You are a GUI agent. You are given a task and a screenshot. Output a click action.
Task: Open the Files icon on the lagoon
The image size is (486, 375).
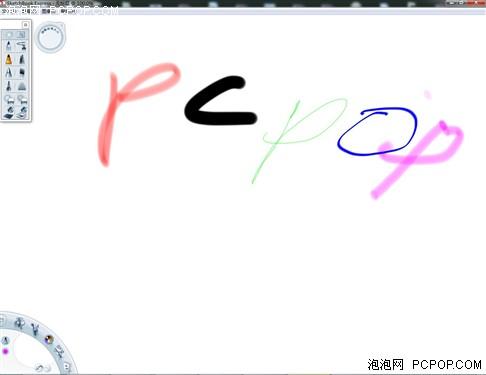tap(66, 366)
